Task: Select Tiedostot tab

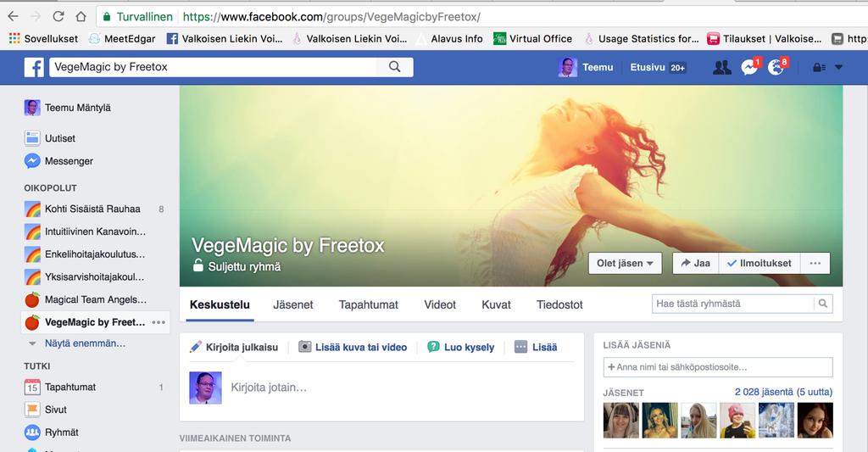Action: coord(559,304)
